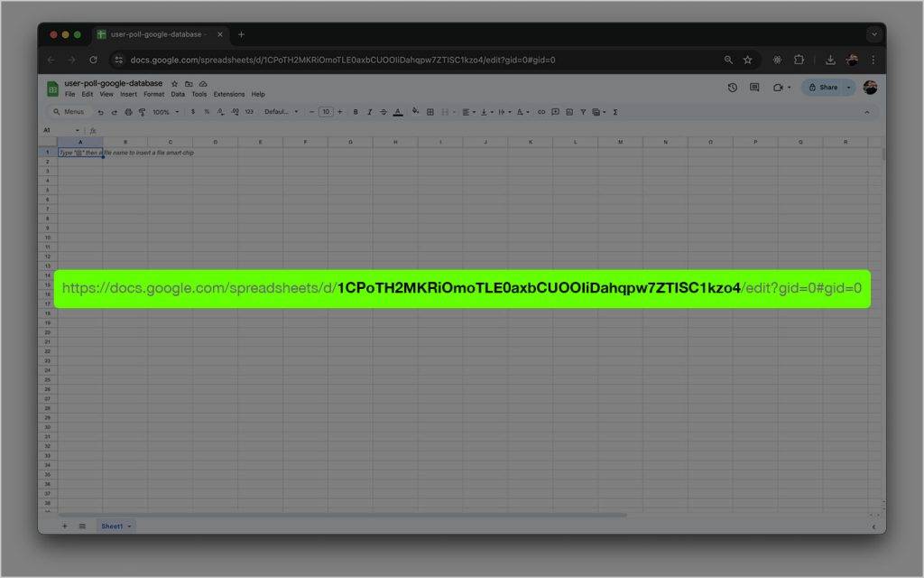Decrease font size with minus button
The width and height of the screenshot is (924, 578).
tap(311, 112)
